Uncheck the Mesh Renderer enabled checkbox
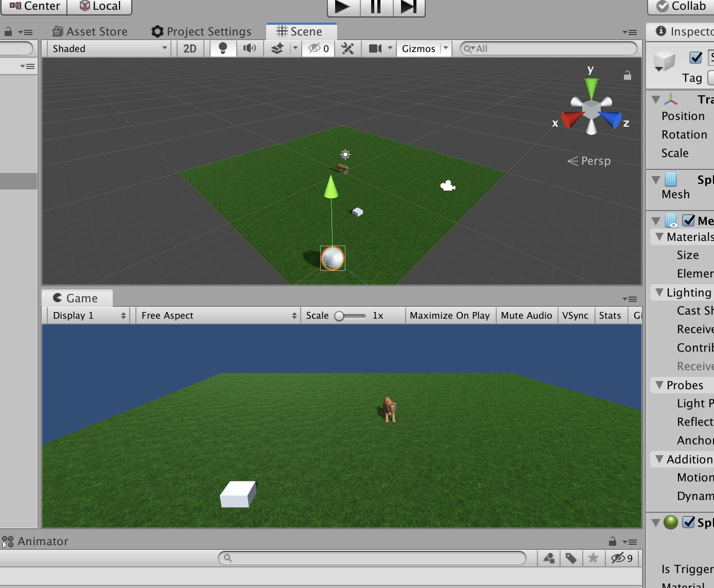714x588 pixels. pos(687,220)
